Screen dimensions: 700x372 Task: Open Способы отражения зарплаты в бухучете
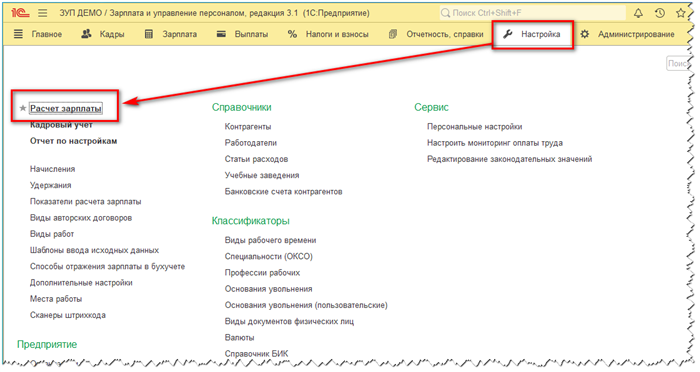click(x=107, y=266)
